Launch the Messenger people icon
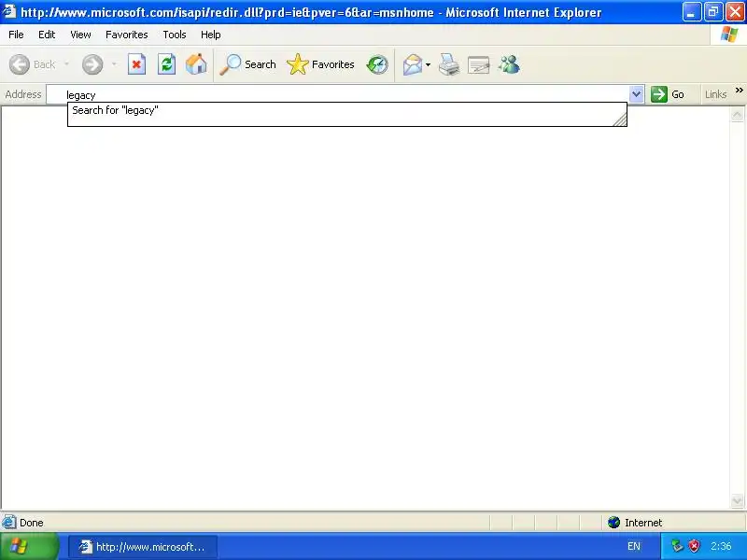 tap(509, 64)
